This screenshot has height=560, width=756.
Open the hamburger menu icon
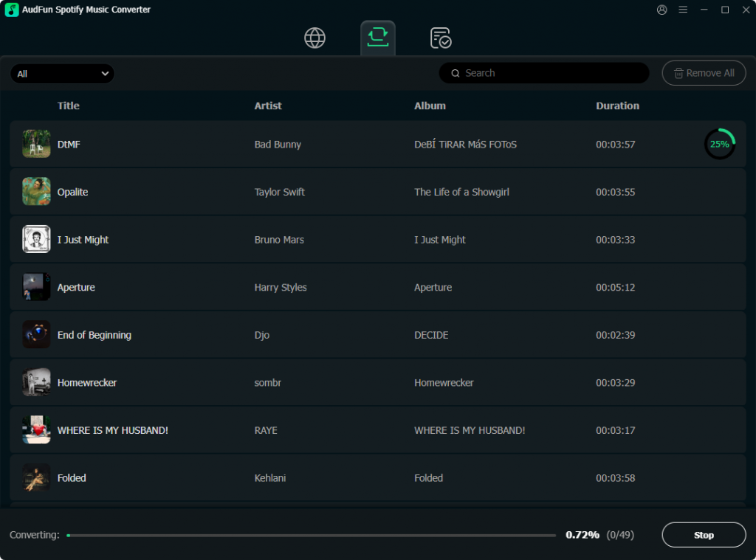coord(683,10)
